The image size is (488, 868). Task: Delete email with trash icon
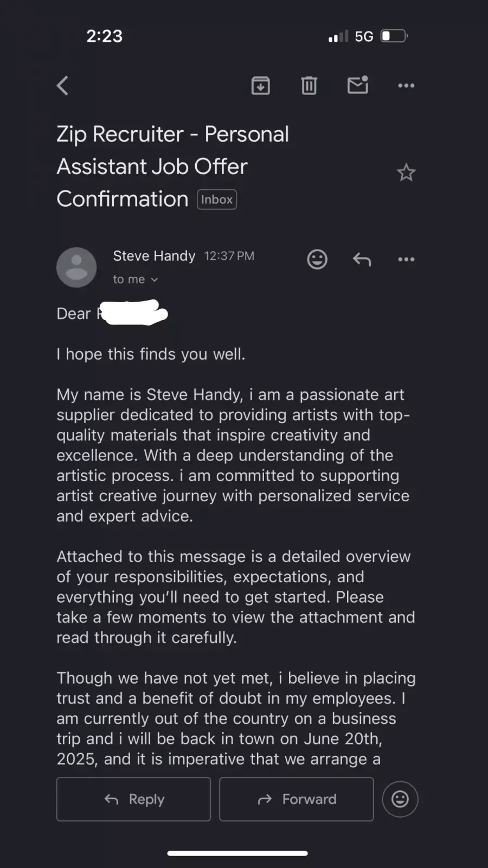tap(309, 86)
